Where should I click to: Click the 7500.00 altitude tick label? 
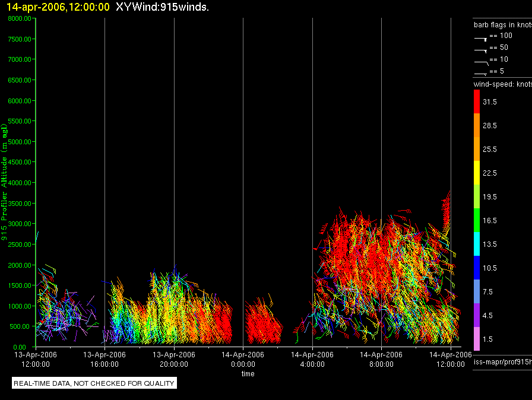(x=20, y=39)
